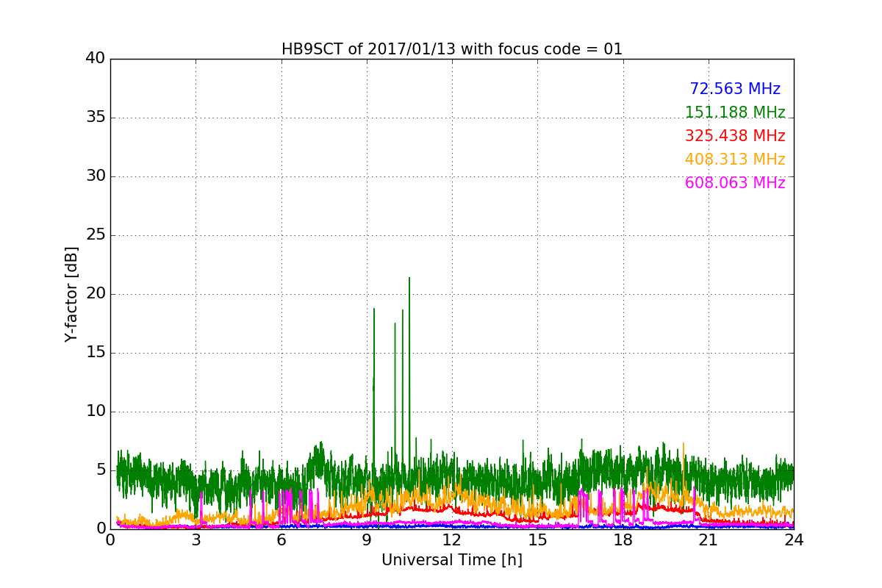The width and height of the screenshot is (882, 588).
Task: Click x-axis tick label 15
Action: click(537, 540)
